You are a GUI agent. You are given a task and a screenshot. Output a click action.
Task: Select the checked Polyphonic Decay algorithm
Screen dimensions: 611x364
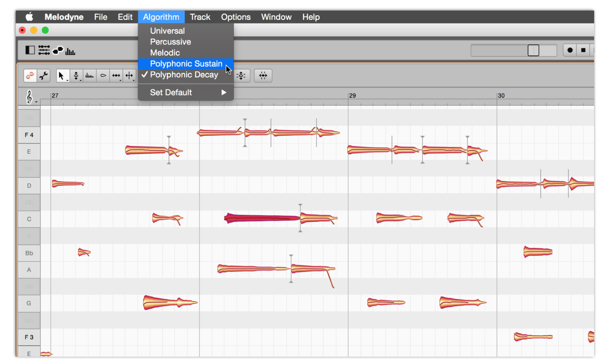(185, 75)
